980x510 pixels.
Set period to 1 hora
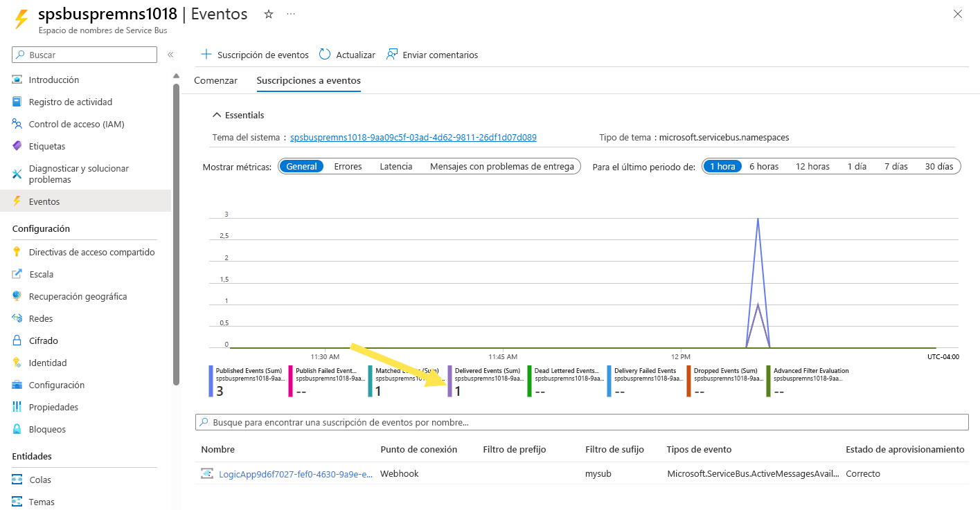(722, 166)
